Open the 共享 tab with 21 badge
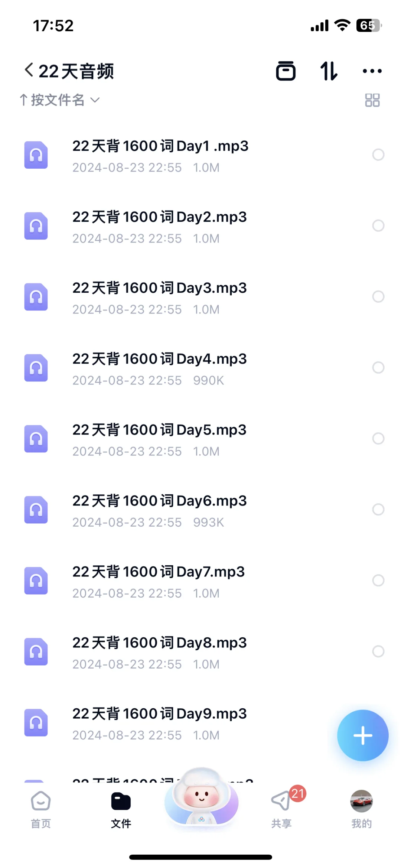The height and width of the screenshot is (868, 401). 281,809
